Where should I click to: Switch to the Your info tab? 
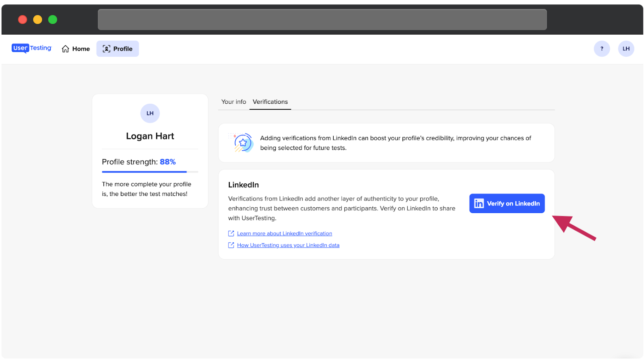pos(233,102)
